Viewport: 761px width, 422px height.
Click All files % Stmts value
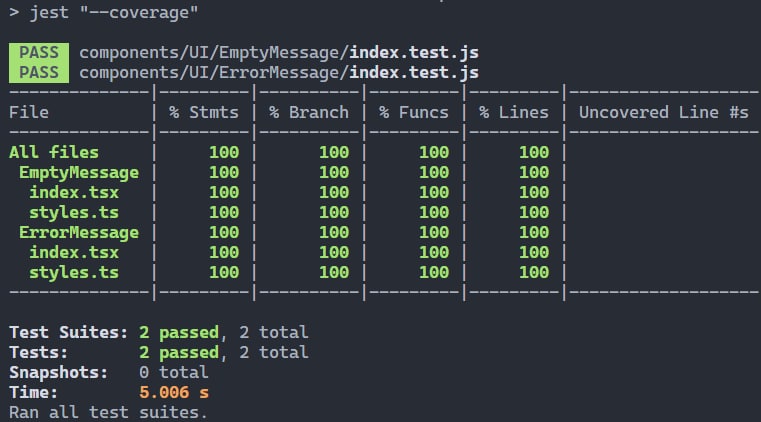[x=224, y=152]
